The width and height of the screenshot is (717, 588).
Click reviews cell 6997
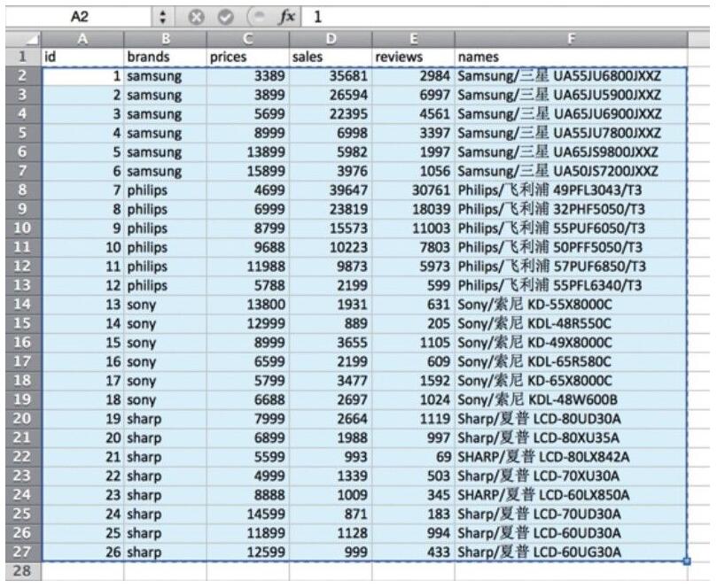click(413, 95)
